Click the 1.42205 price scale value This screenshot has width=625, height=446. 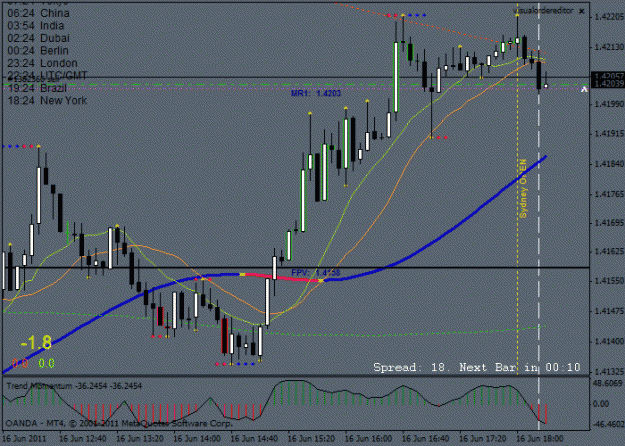coord(608,17)
